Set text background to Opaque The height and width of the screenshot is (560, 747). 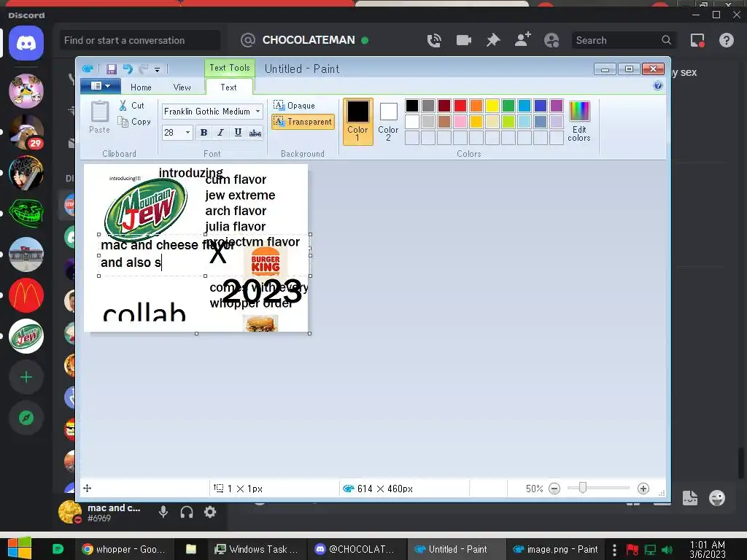coord(295,105)
